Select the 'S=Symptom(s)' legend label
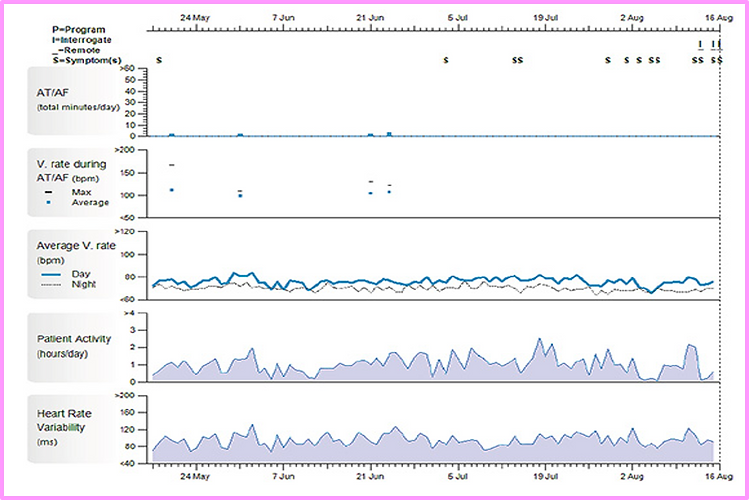The image size is (749, 500). coord(87,61)
